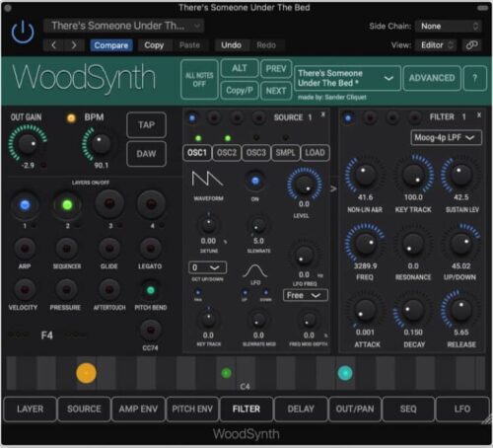The height and width of the screenshot is (448, 493).
Task: Click the OSC1 sawtooth waveform icon
Action: pyautogui.click(x=207, y=180)
